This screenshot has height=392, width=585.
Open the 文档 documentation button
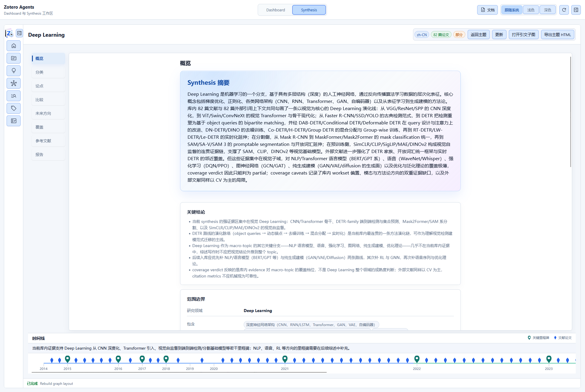tap(487, 10)
